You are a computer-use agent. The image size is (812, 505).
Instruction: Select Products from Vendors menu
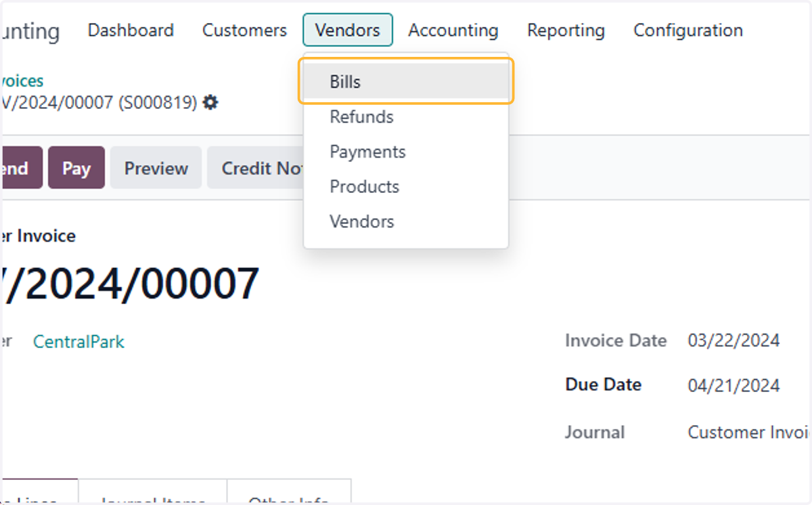coord(406,187)
